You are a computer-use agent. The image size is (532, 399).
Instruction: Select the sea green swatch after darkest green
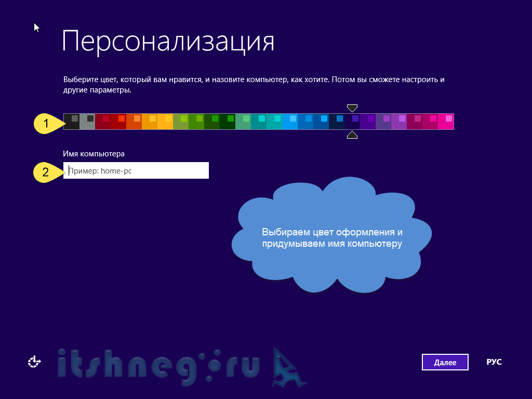243,122
